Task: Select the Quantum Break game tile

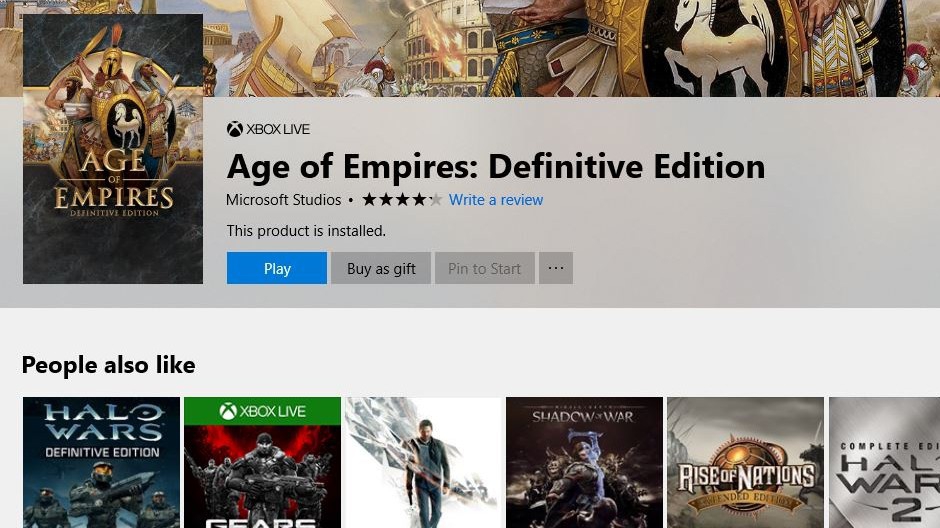Action: pos(423,462)
